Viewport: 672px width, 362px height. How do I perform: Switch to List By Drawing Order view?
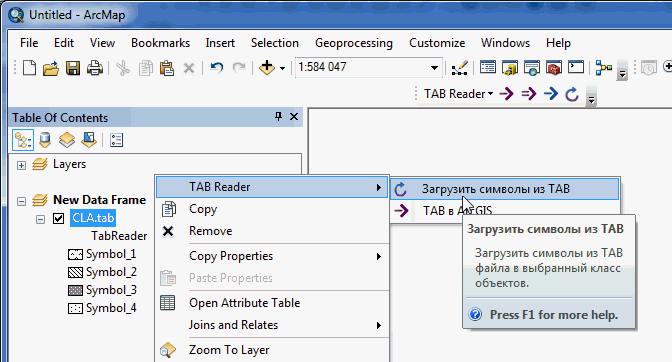tap(23, 140)
